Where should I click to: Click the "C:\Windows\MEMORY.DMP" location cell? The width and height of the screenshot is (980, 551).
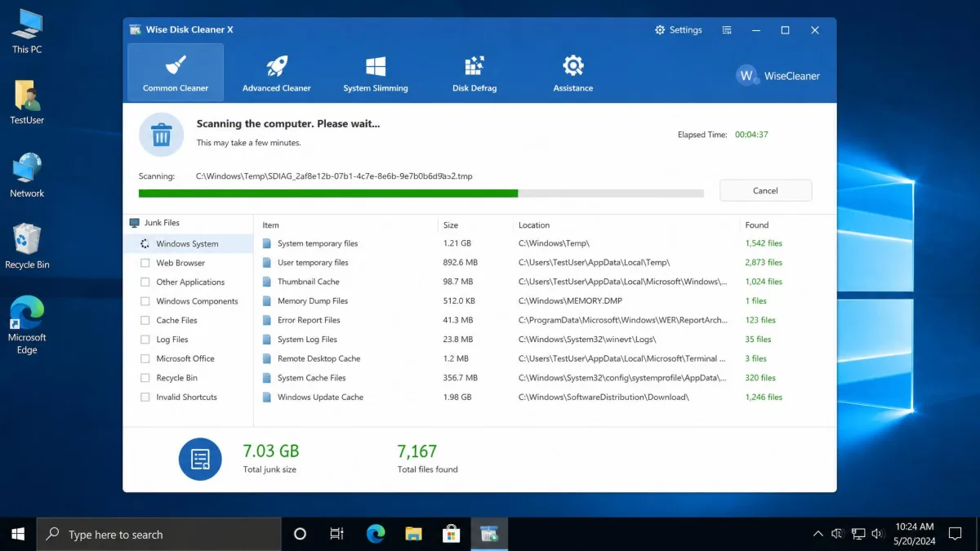570,301
